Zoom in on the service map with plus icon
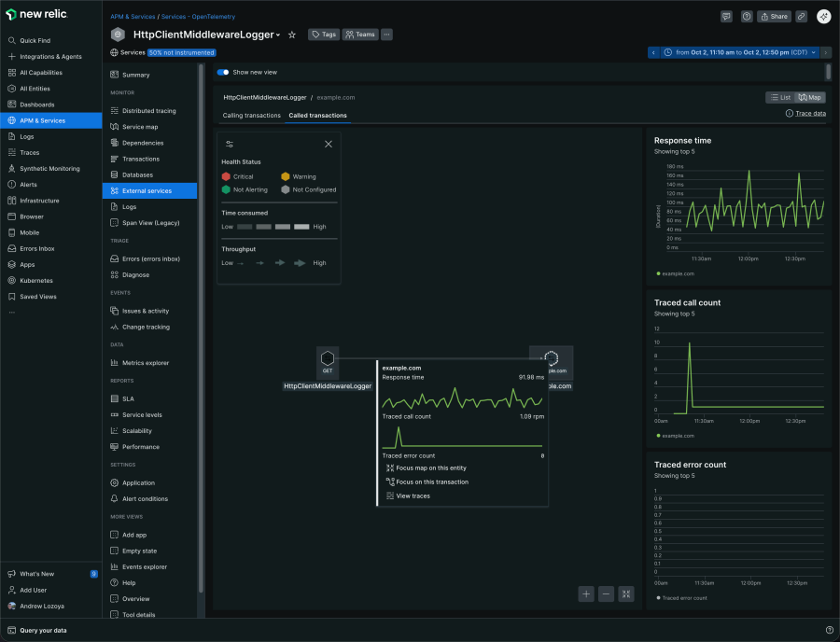This screenshot has height=642, width=840. (586, 593)
